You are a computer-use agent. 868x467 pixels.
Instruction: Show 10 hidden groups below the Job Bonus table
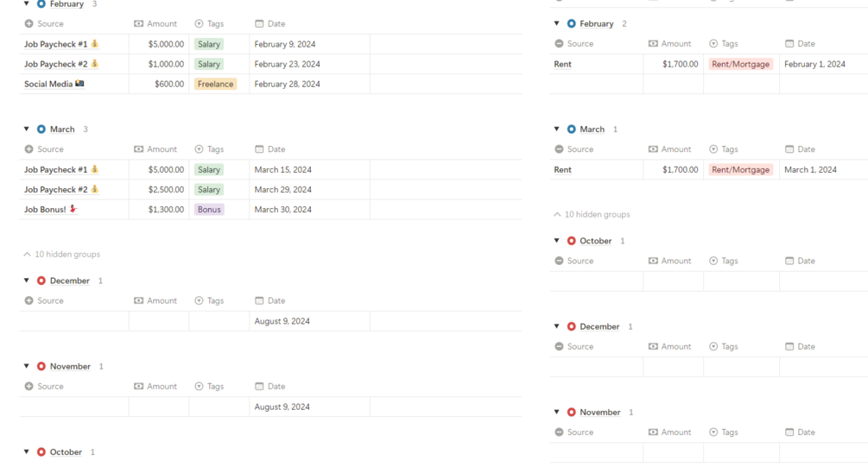coord(61,255)
